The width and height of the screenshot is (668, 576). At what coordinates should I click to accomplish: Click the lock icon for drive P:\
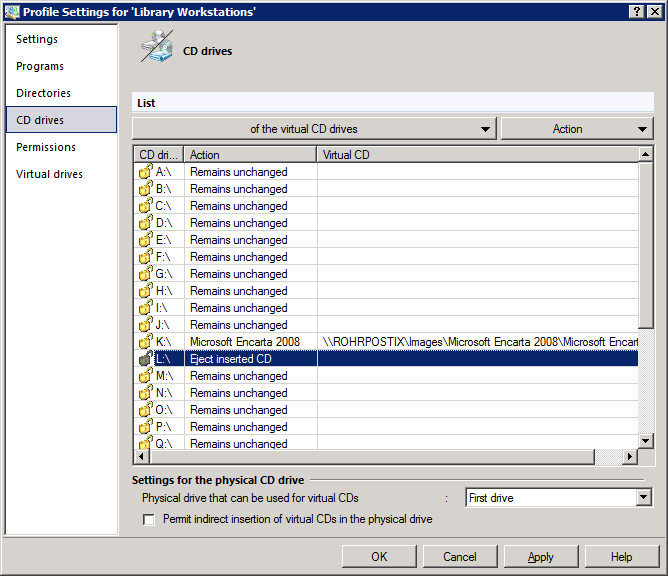click(x=145, y=427)
